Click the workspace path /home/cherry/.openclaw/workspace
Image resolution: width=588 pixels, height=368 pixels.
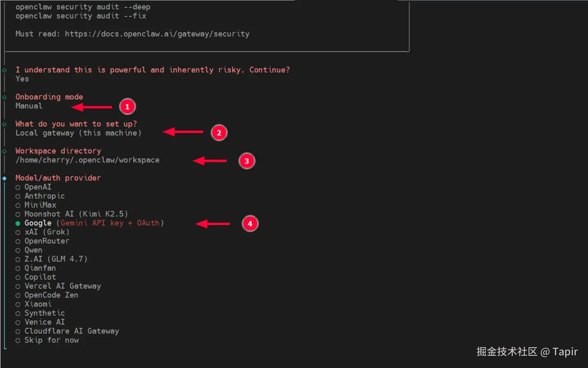(x=87, y=160)
